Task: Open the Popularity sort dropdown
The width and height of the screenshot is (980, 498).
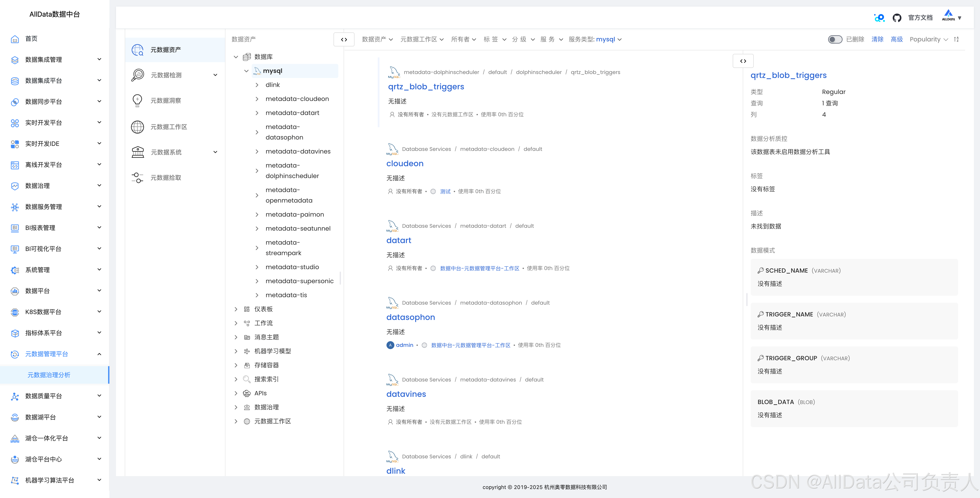Action: pos(929,39)
